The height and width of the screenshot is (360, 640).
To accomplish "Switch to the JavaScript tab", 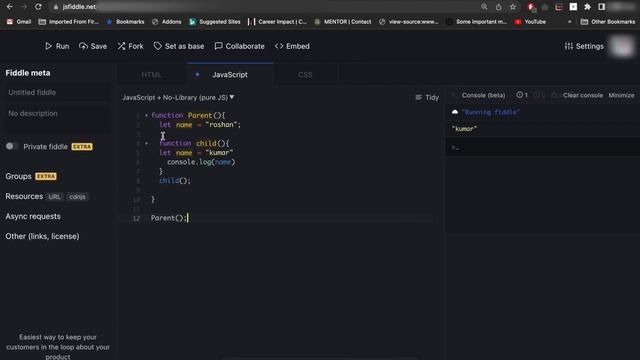I will pyautogui.click(x=230, y=75).
